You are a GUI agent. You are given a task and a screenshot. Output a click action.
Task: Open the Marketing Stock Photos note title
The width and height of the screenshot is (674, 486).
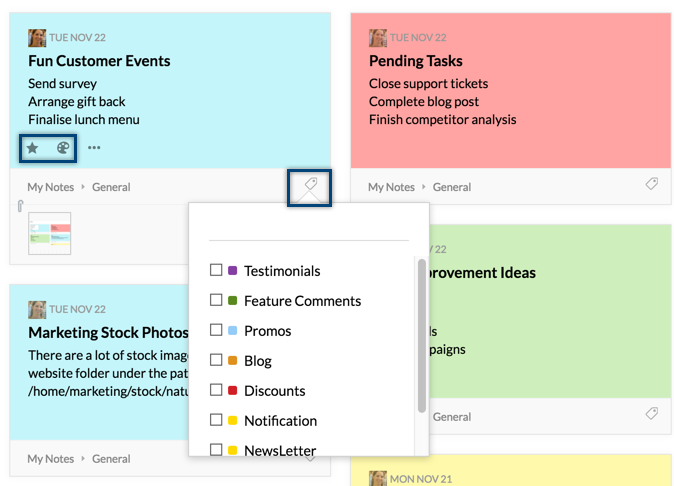tap(108, 332)
